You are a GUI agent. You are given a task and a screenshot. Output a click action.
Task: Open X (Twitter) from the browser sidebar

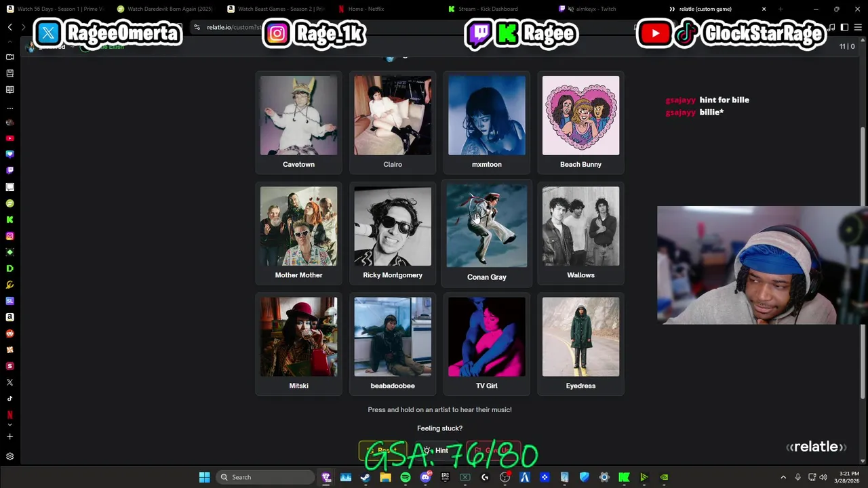(9, 382)
